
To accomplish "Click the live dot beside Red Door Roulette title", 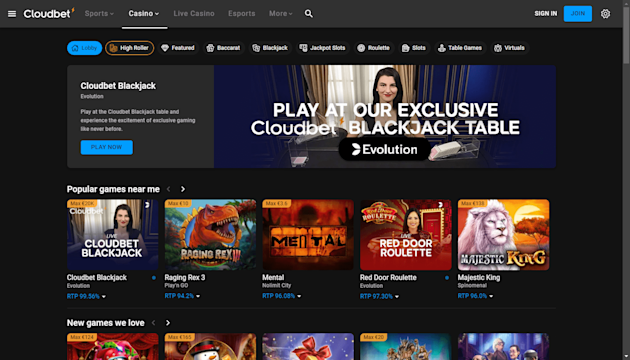I will pyautogui.click(x=447, y=278).
